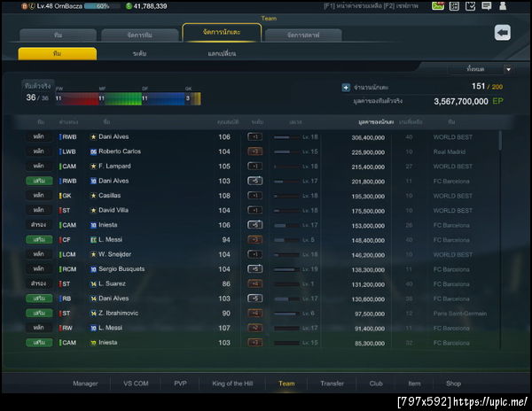Screen dimensions: 532x411
Task: Click the EC season icon beside L. Messi 94
Action: pos(93,240)
